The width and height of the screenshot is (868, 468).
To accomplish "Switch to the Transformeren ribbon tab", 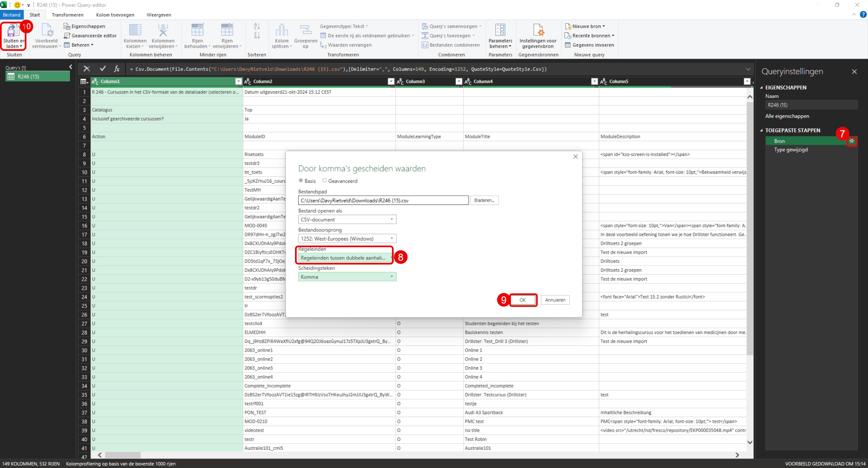I will click(67, 15).
